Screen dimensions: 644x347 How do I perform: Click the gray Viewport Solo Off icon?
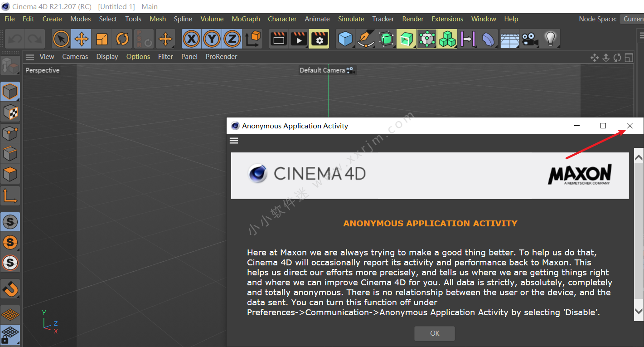coord(10,222)
